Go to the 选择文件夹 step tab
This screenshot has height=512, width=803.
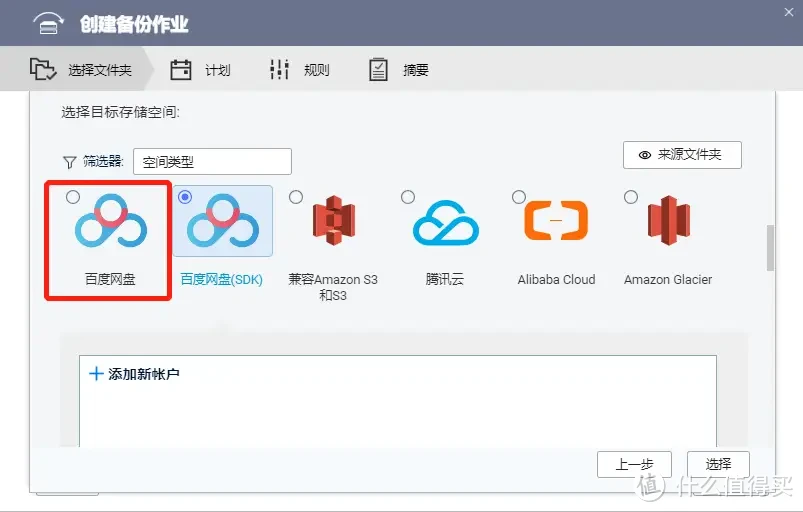pyautogui.click(x=77, y=69)
